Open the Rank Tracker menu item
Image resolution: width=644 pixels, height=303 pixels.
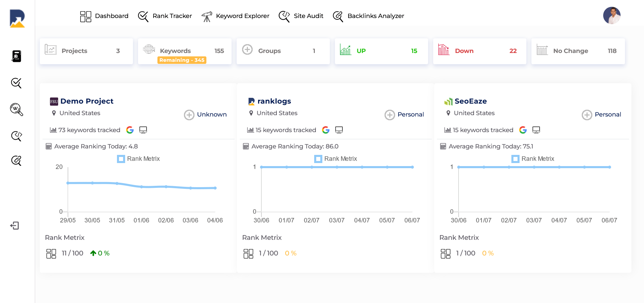[172, 16]
